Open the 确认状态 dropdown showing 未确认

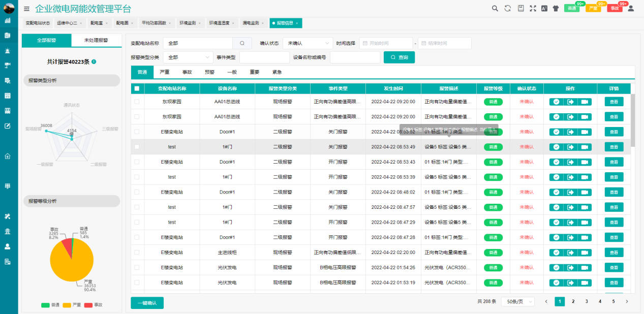coord(308,43)
